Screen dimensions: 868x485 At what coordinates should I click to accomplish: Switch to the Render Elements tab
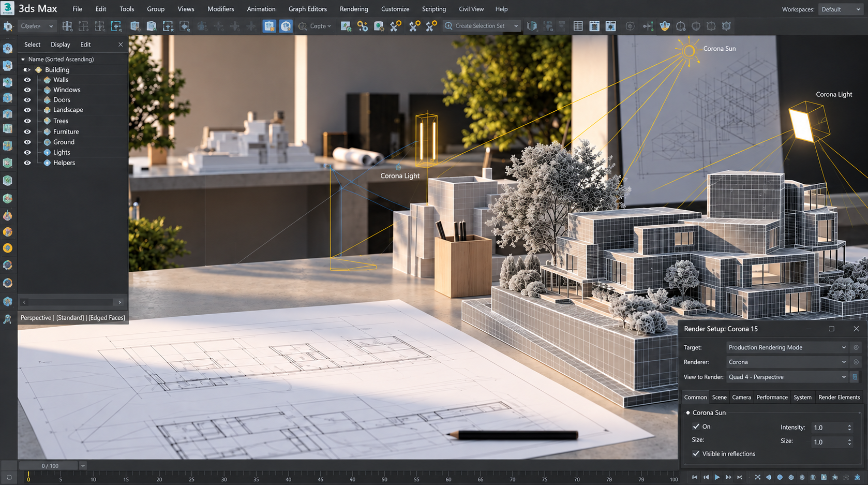pos(839,398)
